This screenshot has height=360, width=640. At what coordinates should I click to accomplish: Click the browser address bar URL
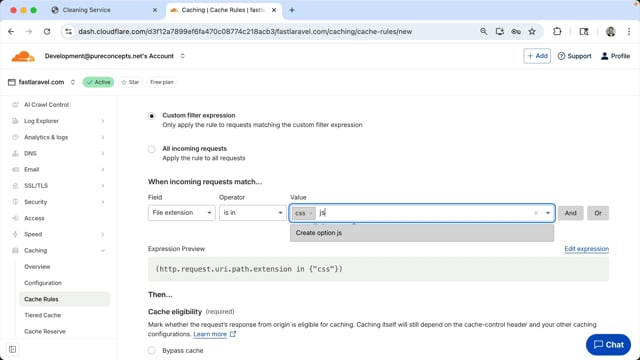pyautogui.click(x=245, y=31)
